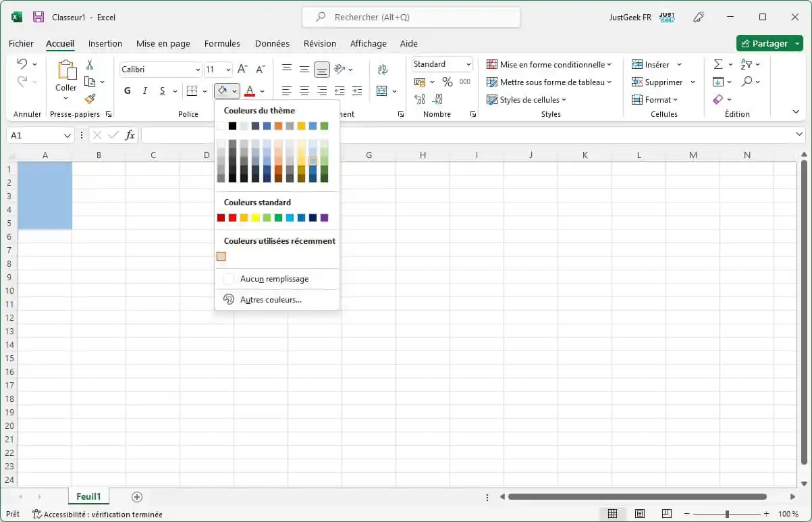Screen dimensions: 812x522
Task: Pick the standard yellow color swatch
Action: (255, 217)
